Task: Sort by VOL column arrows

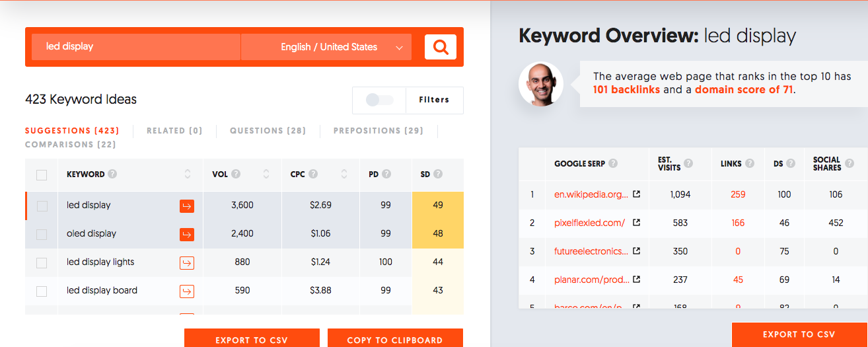Action: click(266, 174)
